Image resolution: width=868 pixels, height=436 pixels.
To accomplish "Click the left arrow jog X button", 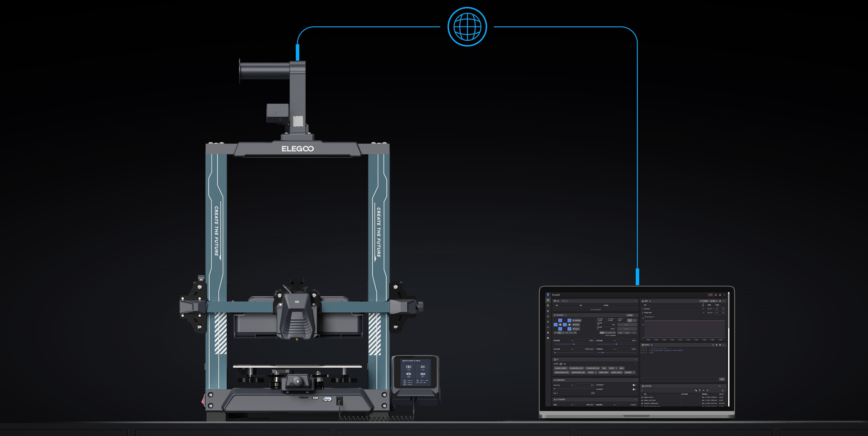I will [x=556, y=325].
